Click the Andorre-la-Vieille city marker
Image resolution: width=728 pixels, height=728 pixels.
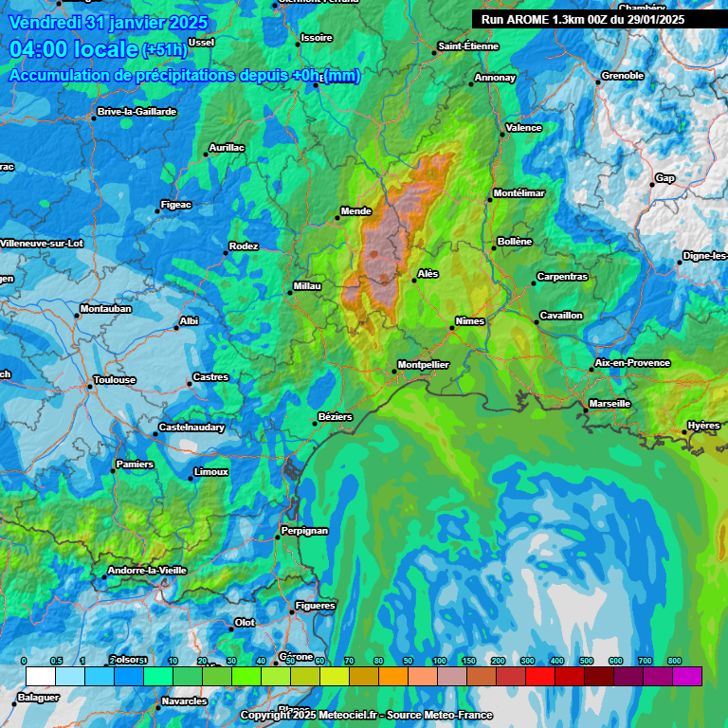click(104, 576)
